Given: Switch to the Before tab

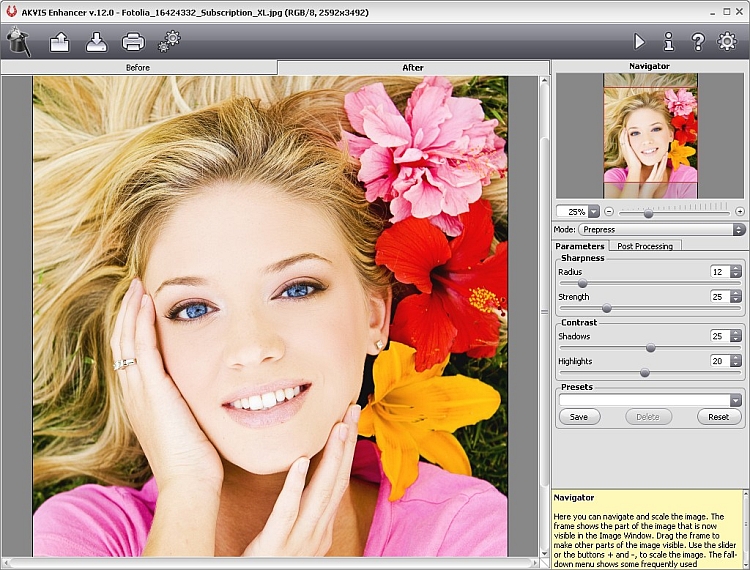Looking at the screenshot, I should click(138, 67).
